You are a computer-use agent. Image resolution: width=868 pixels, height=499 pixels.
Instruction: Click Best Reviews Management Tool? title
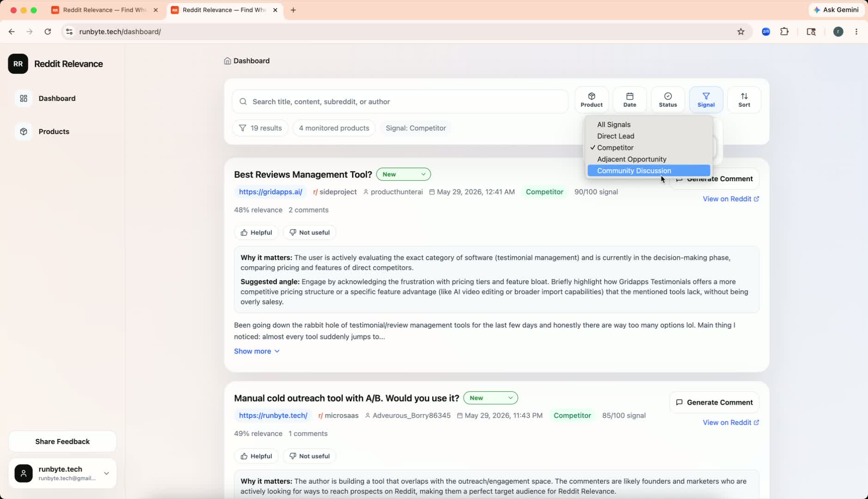[303, 175]
